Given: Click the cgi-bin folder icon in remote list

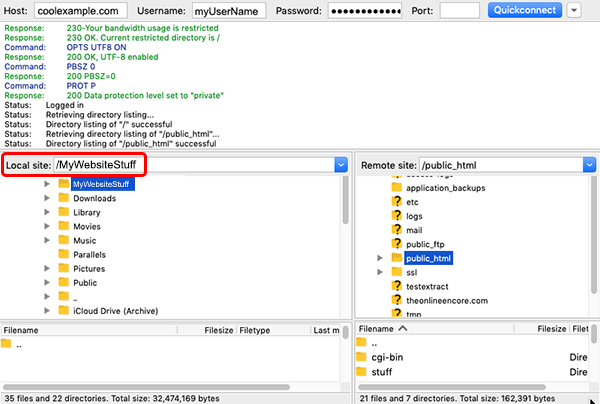Looking at the screenshot, I should [x=361, y=357].
